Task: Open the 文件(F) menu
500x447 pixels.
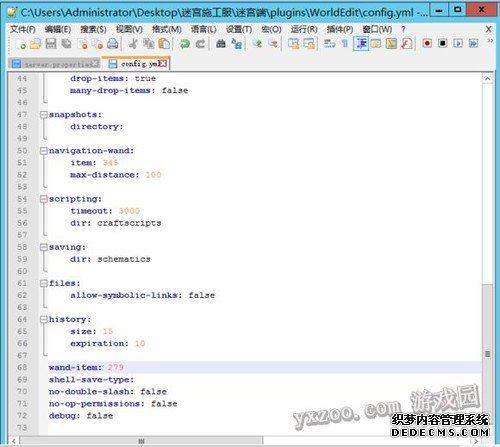Action: (x=23, y=29)
